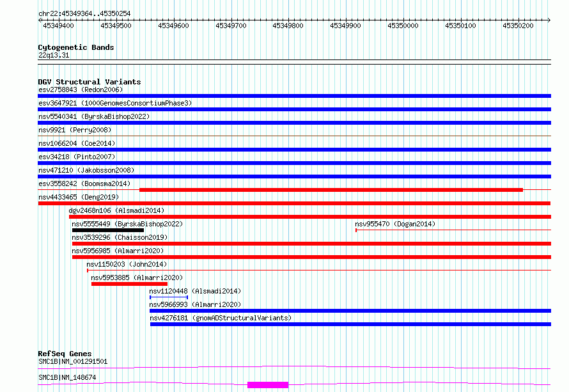This screenshot has height=392, width=569.
Task: Click the 45349500 ruler position label
Action: (x=116, y=26)
